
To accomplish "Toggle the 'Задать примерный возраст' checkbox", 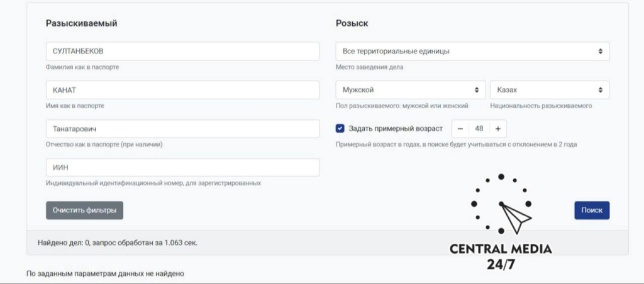I will tap(340, 128).
